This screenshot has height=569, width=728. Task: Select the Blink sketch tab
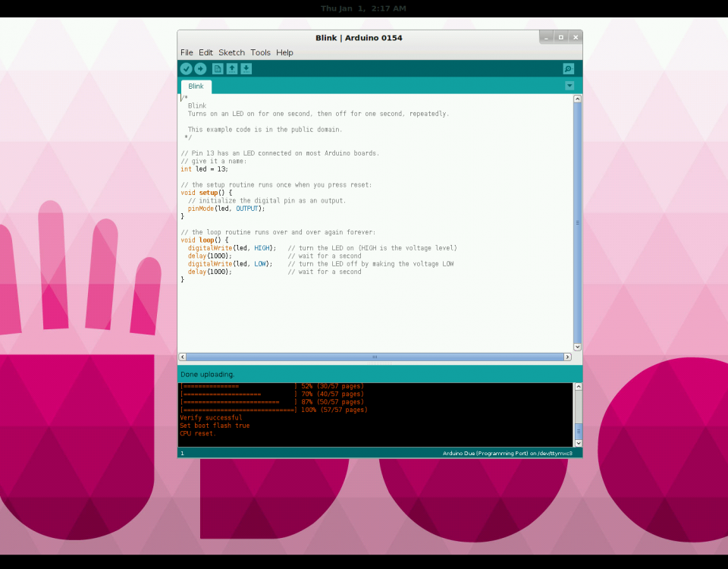click(x=196, y=86)
